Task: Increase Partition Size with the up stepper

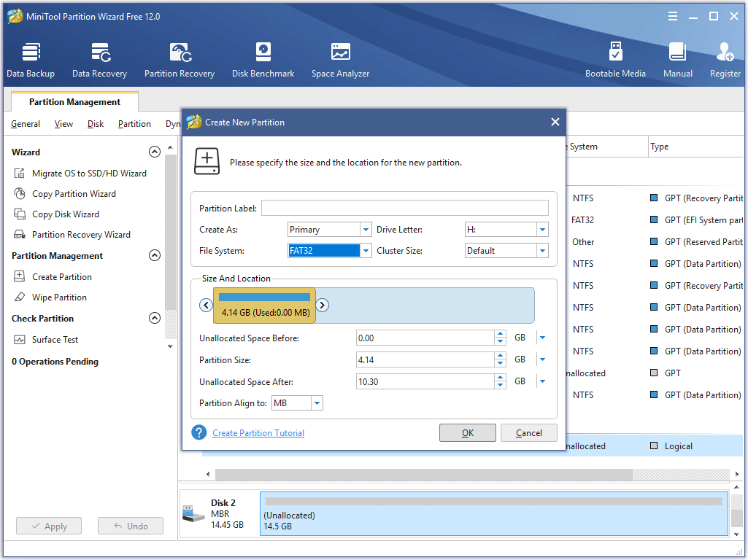Action: (x=500, y=356)
